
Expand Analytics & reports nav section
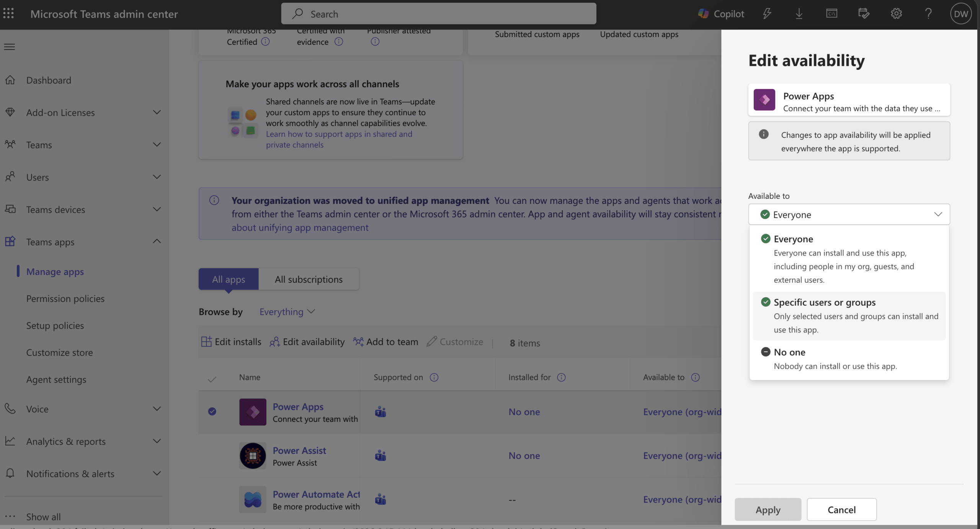tap(157, 441)
